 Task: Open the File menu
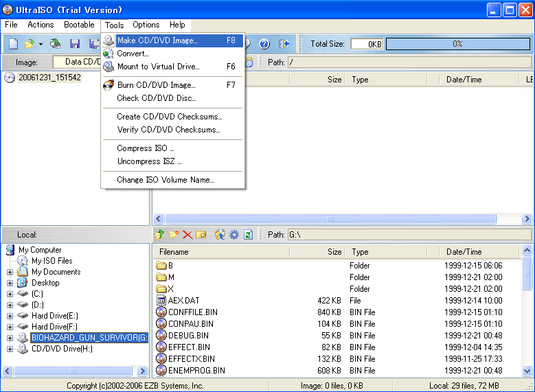click(x=11, y=25)
